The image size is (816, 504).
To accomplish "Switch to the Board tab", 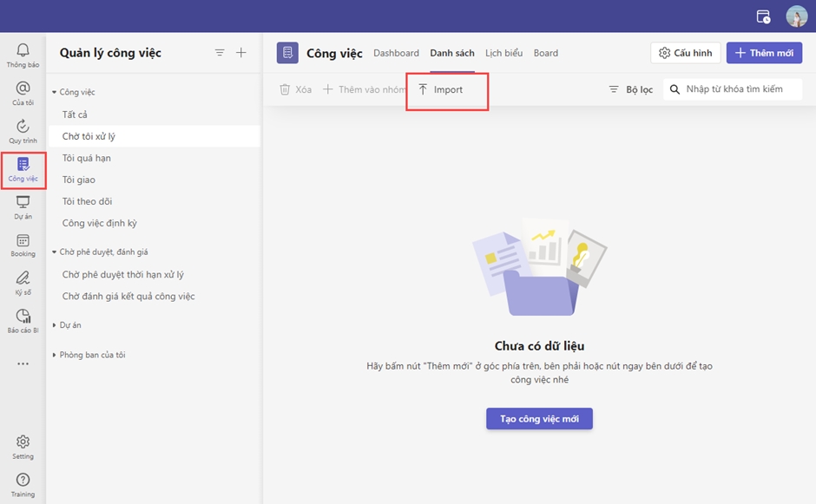I will tap(546, 53).
